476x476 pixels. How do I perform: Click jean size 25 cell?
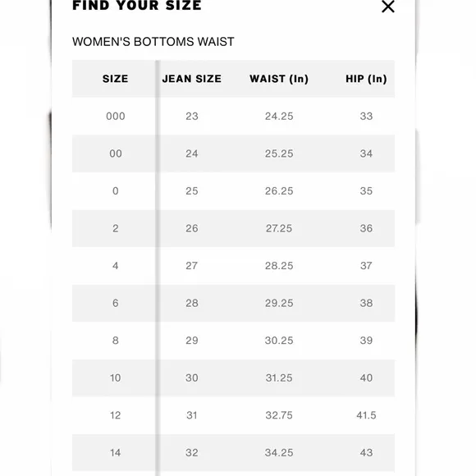191,191
